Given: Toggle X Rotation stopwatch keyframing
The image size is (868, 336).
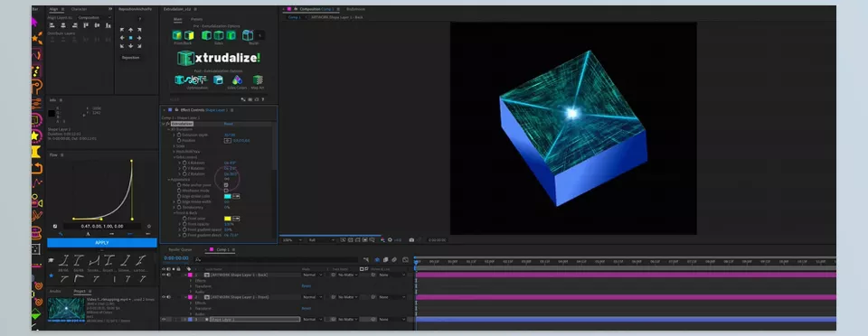Looking at the screenshot, I should pyautogui.click(x=184, y=163).
